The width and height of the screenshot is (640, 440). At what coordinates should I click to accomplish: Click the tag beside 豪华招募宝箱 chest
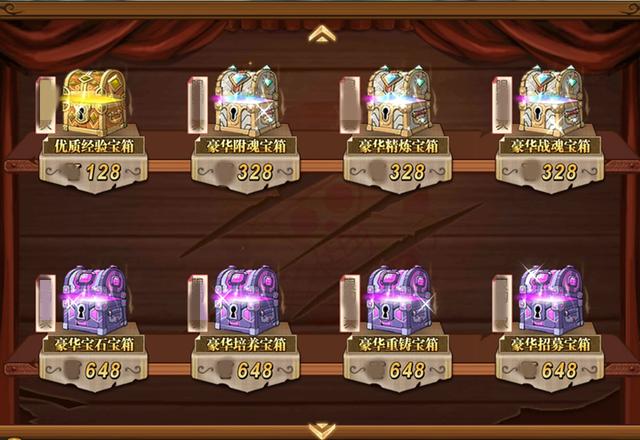point(502,303)
